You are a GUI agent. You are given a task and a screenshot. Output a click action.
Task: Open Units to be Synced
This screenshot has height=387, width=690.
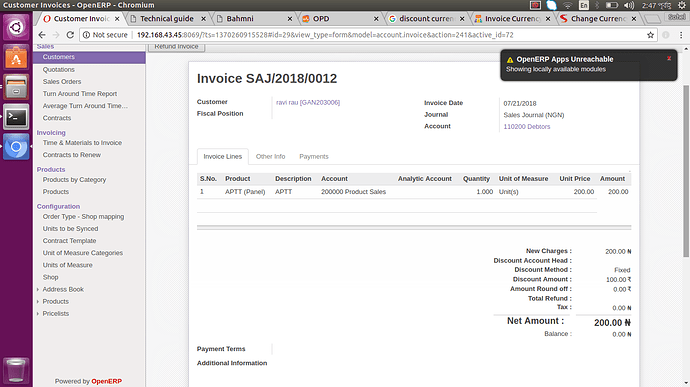click(70, 229)
